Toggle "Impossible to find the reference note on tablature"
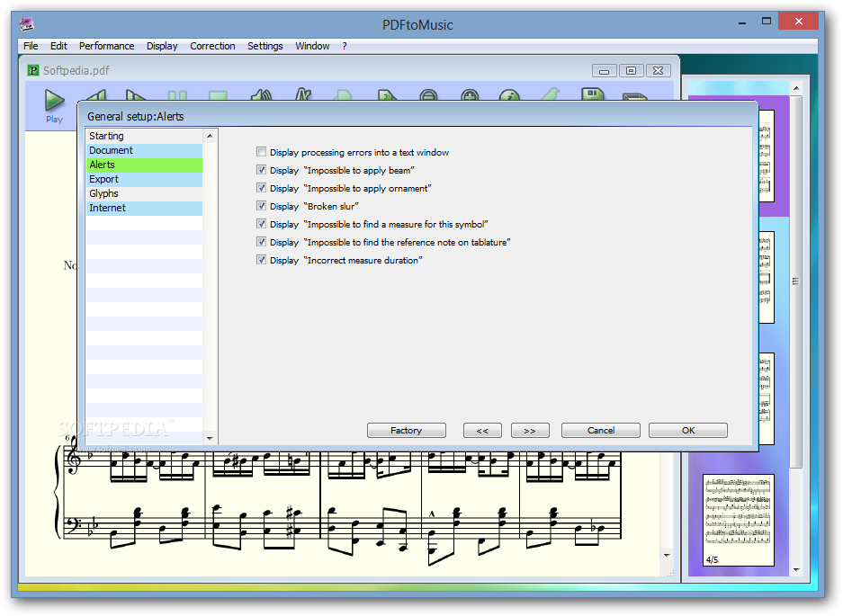The height and width of the screenshot is (616, 843). 261,242
